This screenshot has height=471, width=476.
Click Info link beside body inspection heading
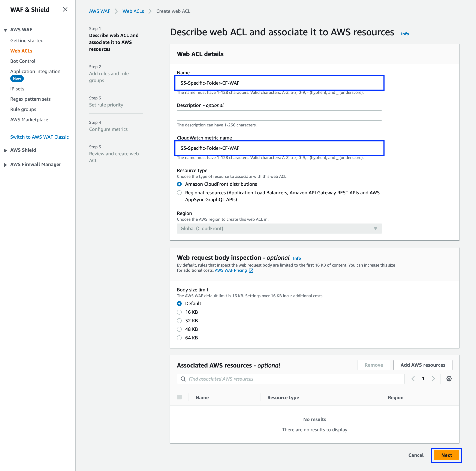click(297, 258)
